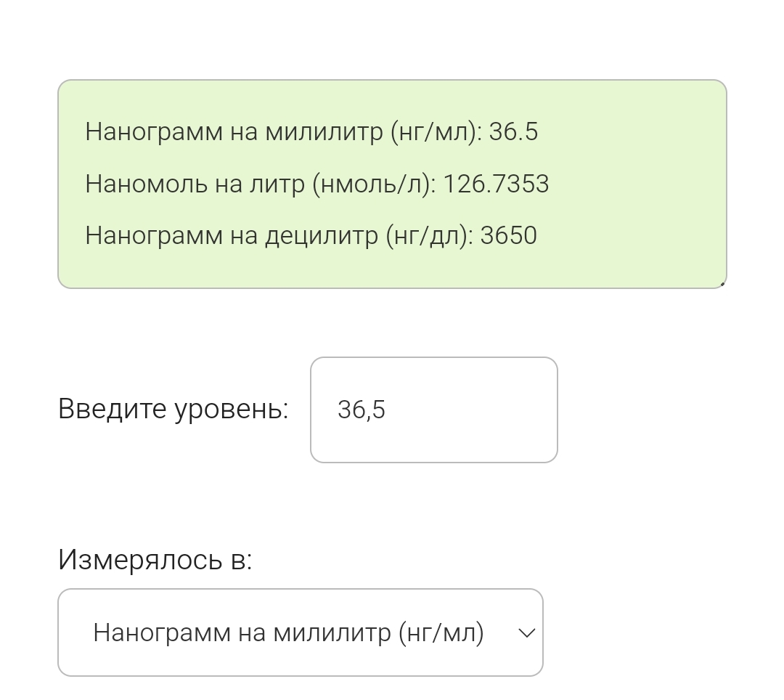Click the result value 3650
Image resolution: width=784 pixels, height=700 pixels.
click(x=508, y=235)
